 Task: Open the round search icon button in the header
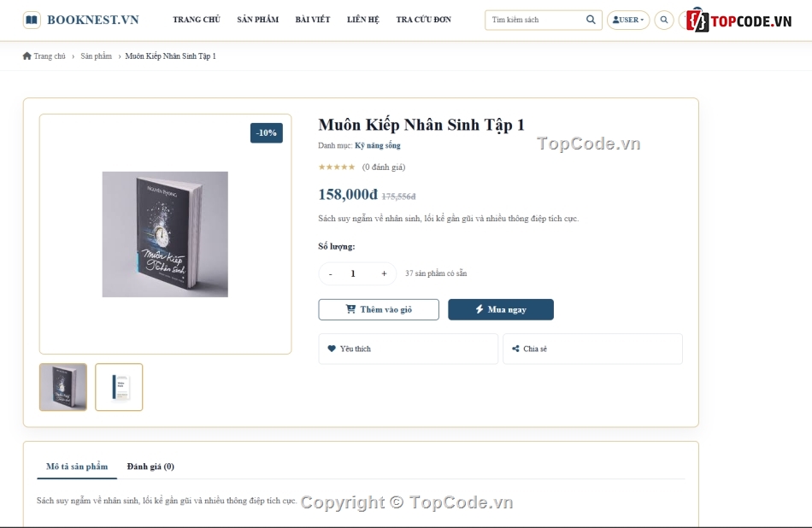664,20
